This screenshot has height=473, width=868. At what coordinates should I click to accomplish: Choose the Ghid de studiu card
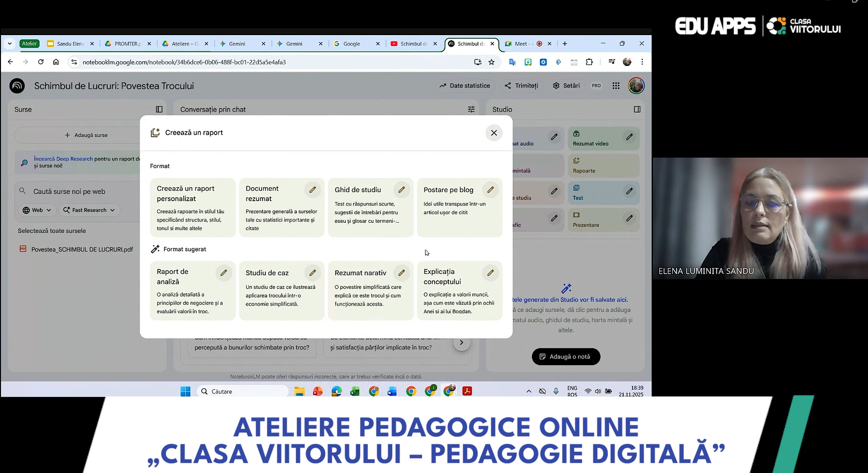point(371,207)
